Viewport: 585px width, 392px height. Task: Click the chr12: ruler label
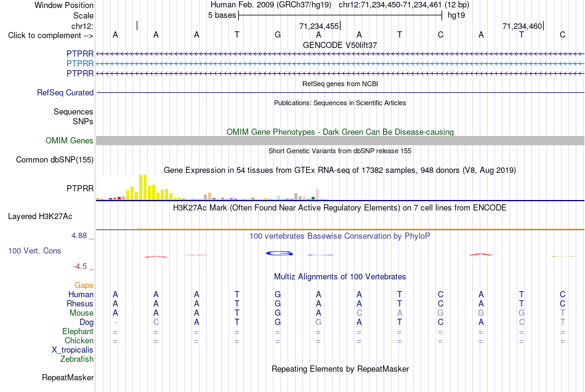coord(83,26)
